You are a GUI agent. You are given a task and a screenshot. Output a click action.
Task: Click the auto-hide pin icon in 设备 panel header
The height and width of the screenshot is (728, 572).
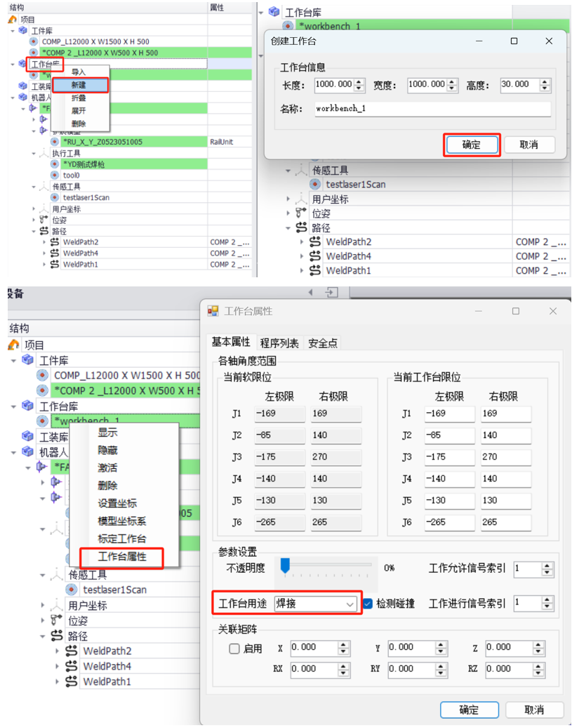pyautogui.click(x=331, y=292)
